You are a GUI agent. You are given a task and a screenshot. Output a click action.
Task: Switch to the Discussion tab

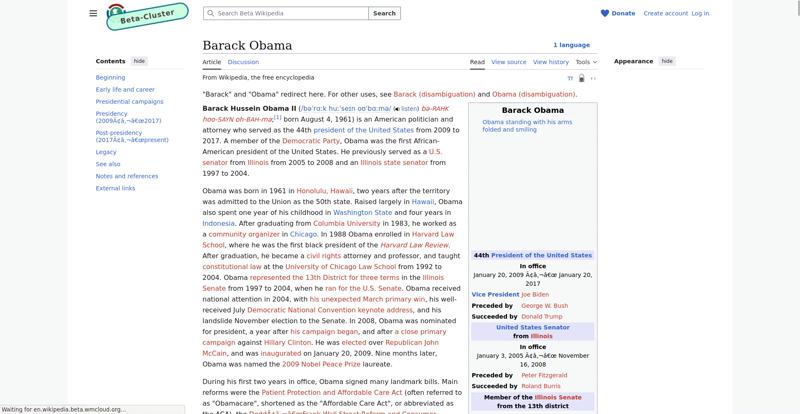coord(243,62)
